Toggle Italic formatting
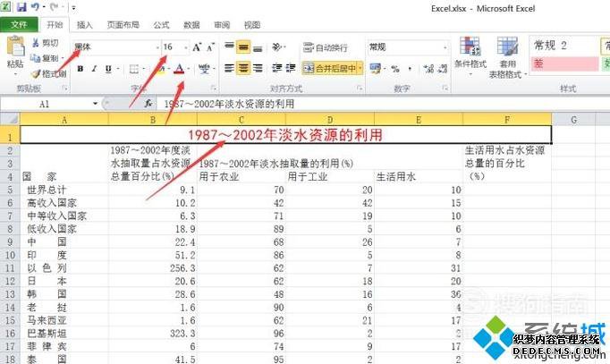610x364 pixels. tap(94, 69)
